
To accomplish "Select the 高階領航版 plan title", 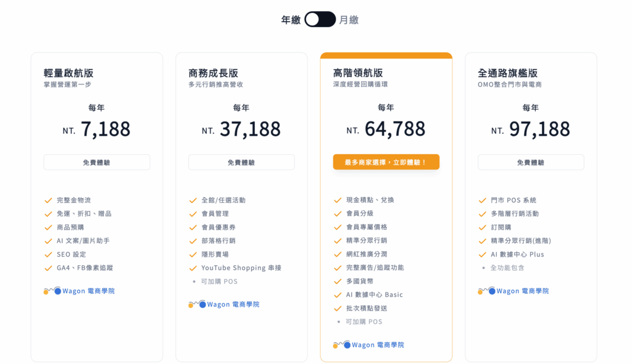I will coord(358,73).
